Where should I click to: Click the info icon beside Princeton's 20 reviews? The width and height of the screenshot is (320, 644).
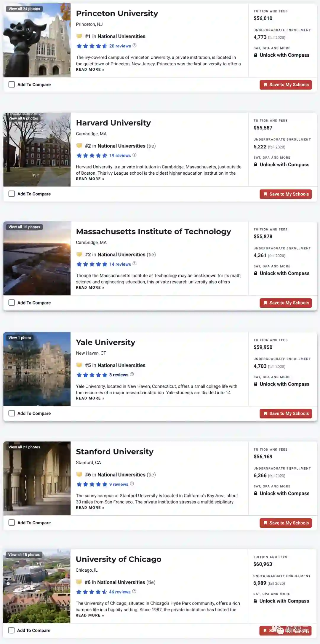click(x=135, y=45)
